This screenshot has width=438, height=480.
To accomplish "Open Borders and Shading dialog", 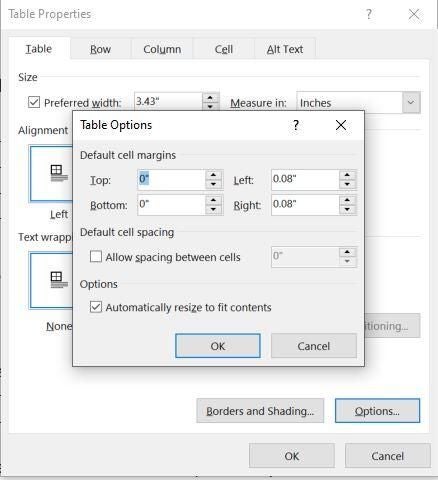I will click(x=260, y=411).
